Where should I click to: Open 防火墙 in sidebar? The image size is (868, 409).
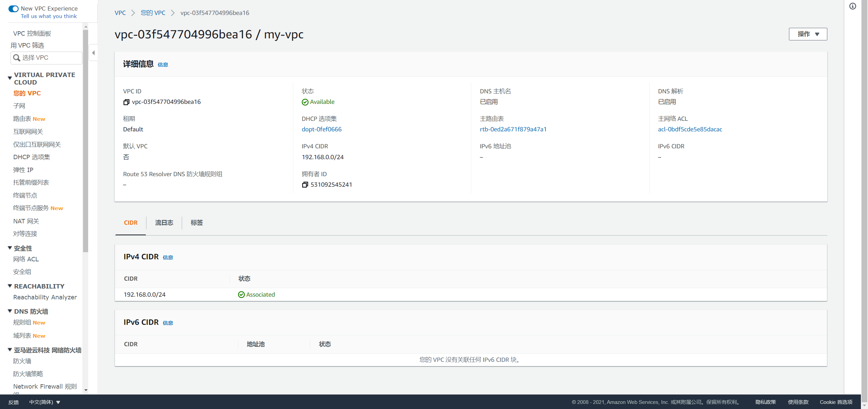22,361
